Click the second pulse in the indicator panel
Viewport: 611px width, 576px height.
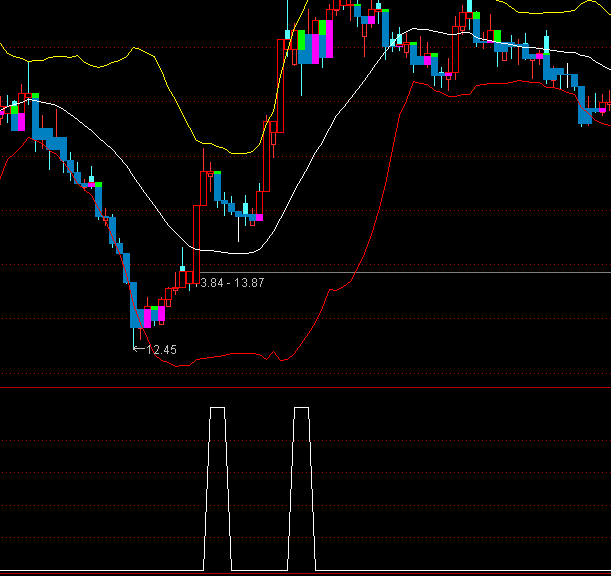point(302,408)
